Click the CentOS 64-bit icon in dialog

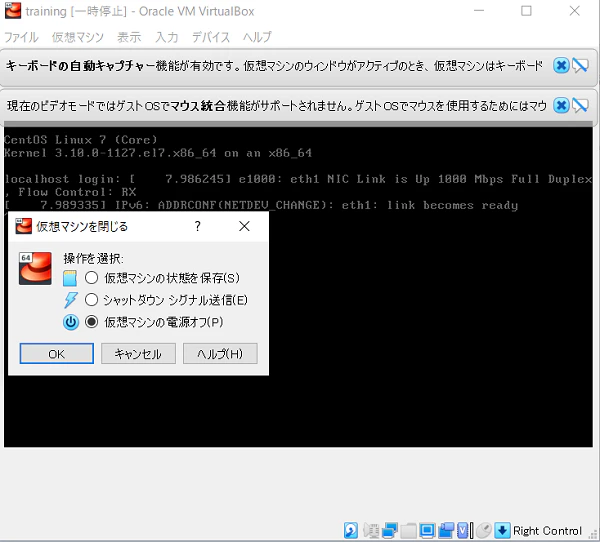pos(35,268)
